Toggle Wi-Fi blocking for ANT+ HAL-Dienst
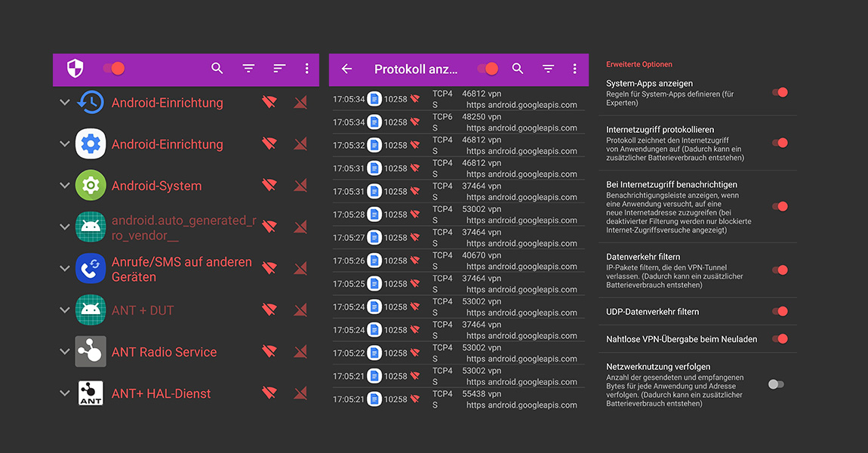This screenshot has height=453, width=868. tap(269, 393)
